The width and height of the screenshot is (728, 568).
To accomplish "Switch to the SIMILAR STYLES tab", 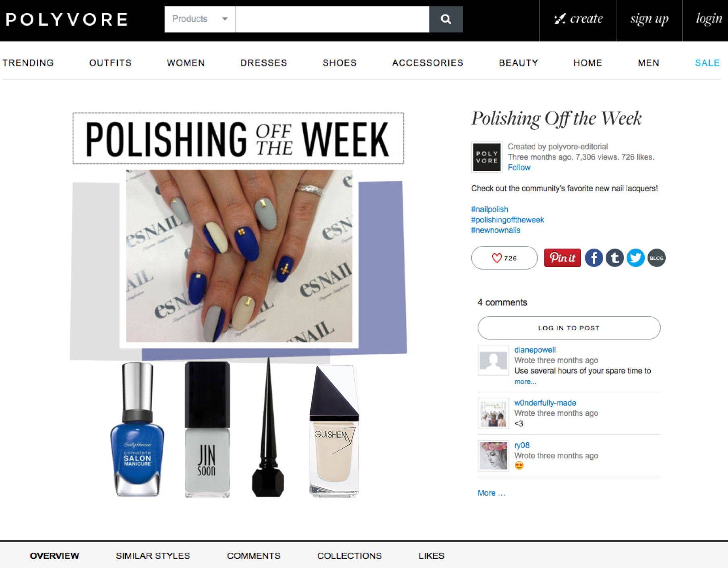I will point(153,556).
